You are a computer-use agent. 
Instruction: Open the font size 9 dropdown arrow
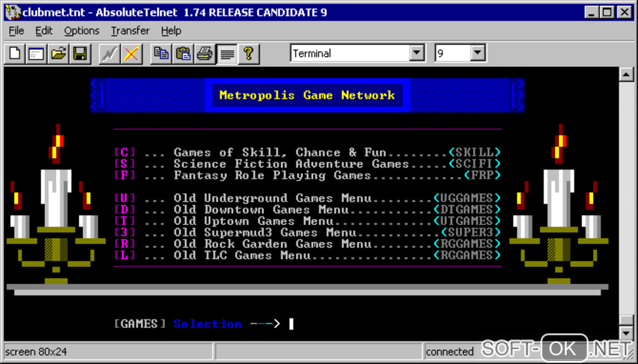478,53
